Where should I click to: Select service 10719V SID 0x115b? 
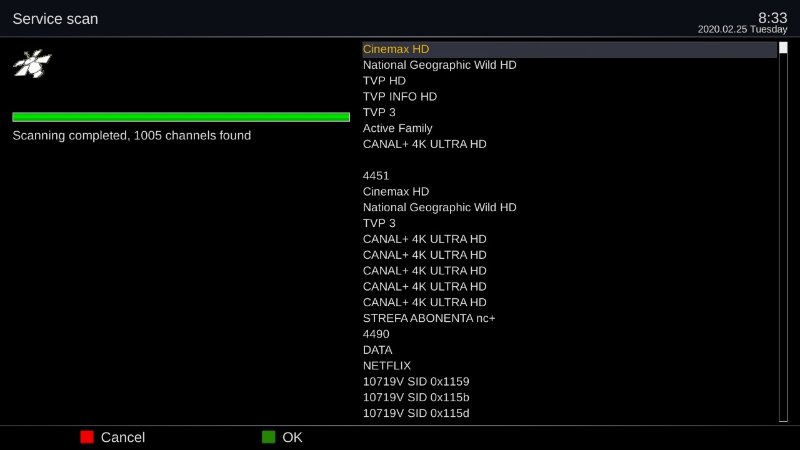click(416, 397)
